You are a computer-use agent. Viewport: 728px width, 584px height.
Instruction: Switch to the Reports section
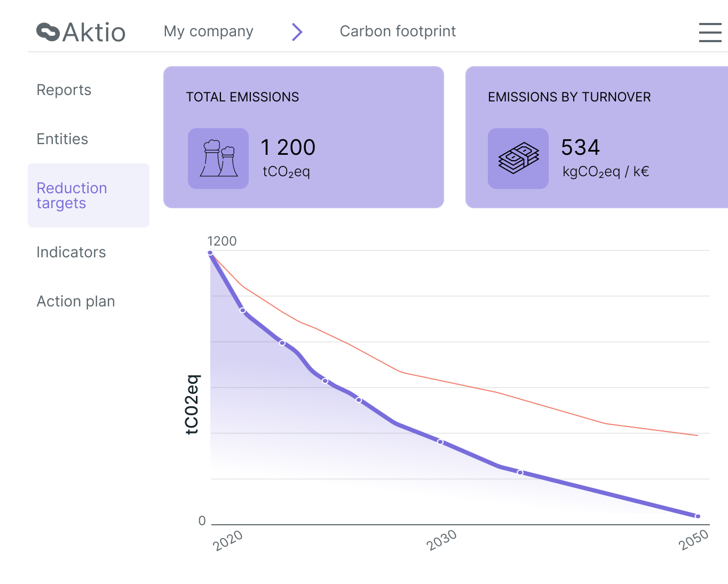tap(64, 90)
